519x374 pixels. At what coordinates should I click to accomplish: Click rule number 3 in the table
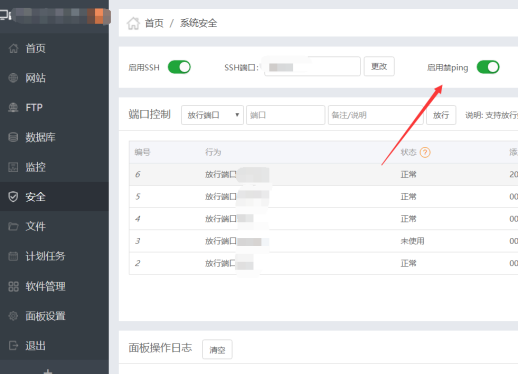click(x=138, y=241)
